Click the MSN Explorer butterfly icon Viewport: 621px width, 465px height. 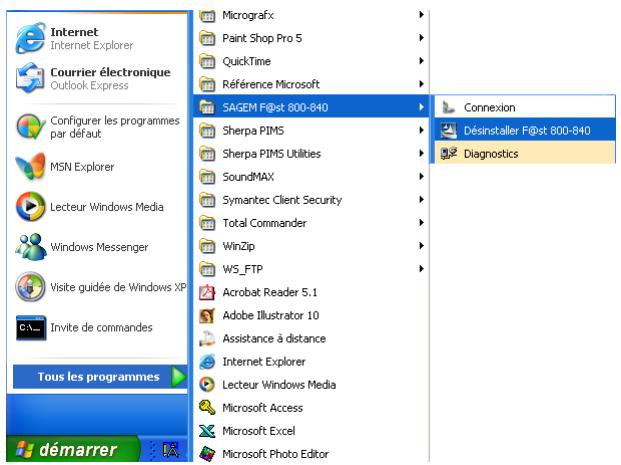(x=30, y=166)
